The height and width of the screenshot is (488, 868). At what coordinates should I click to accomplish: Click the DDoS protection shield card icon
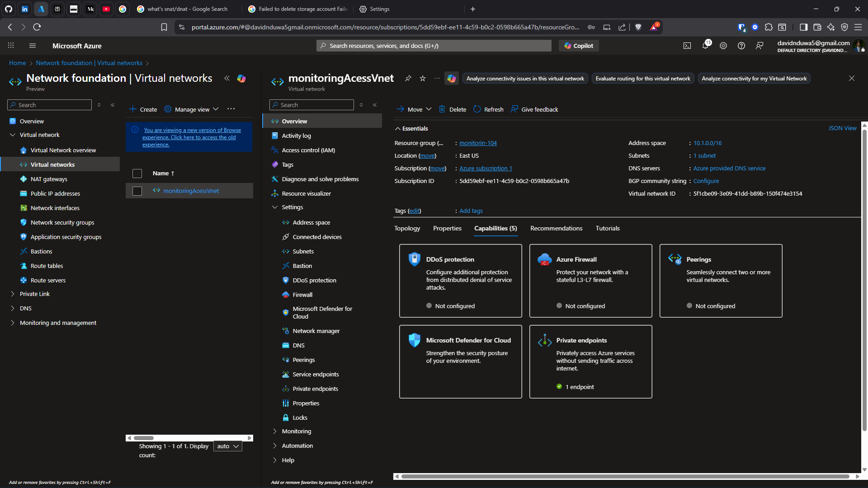coord(415,259)
